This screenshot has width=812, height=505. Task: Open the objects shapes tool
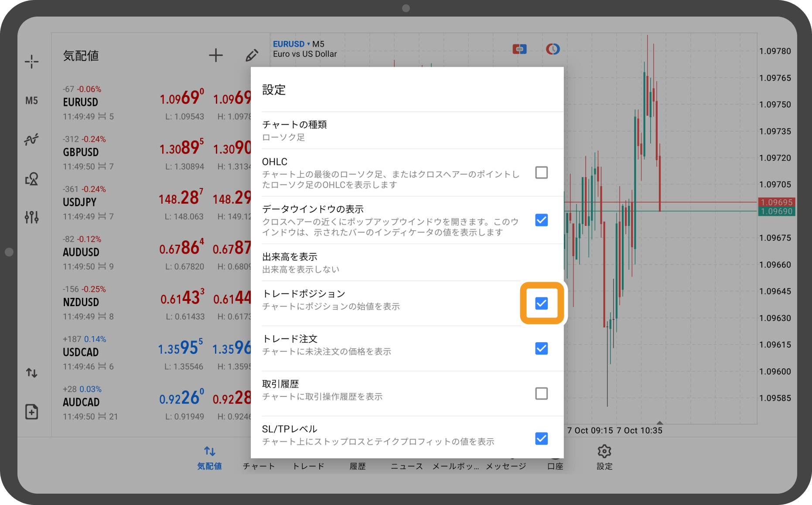(x=31, y=179)
